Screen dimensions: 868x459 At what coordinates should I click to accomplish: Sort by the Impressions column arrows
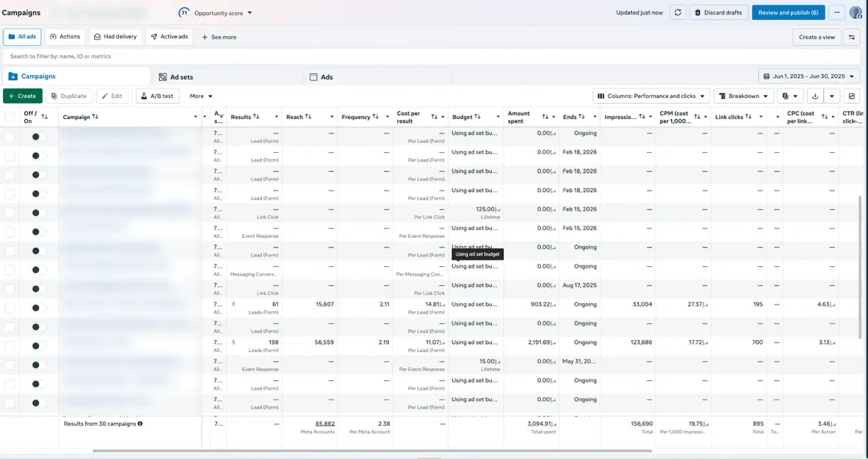(x=641, y=117)
